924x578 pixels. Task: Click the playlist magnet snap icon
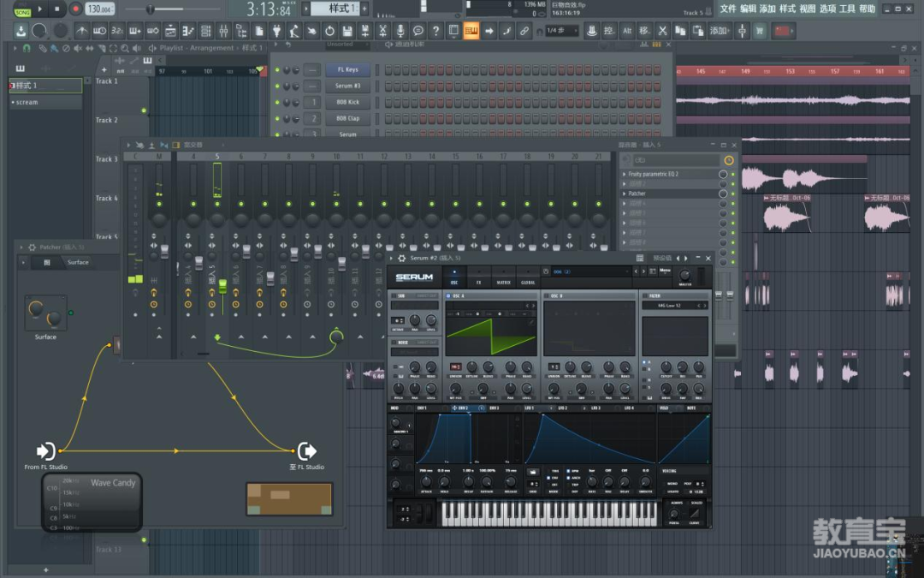(26, 48)
